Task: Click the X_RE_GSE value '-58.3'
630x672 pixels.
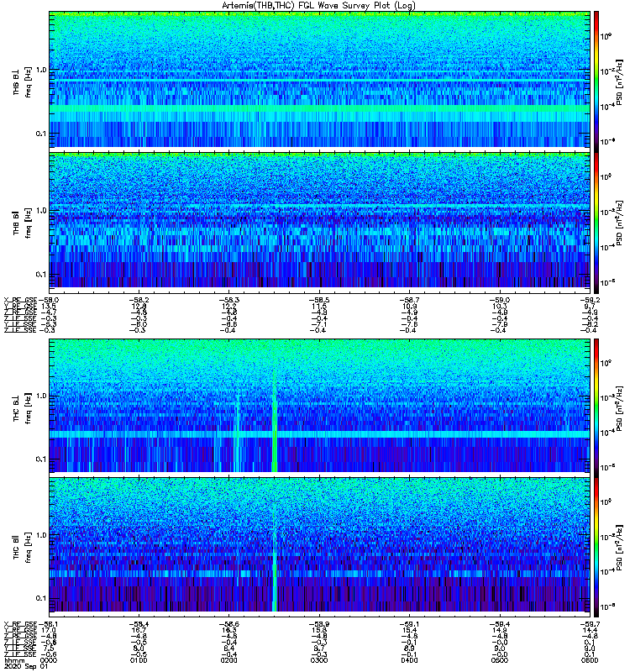Action: point(228,300)
